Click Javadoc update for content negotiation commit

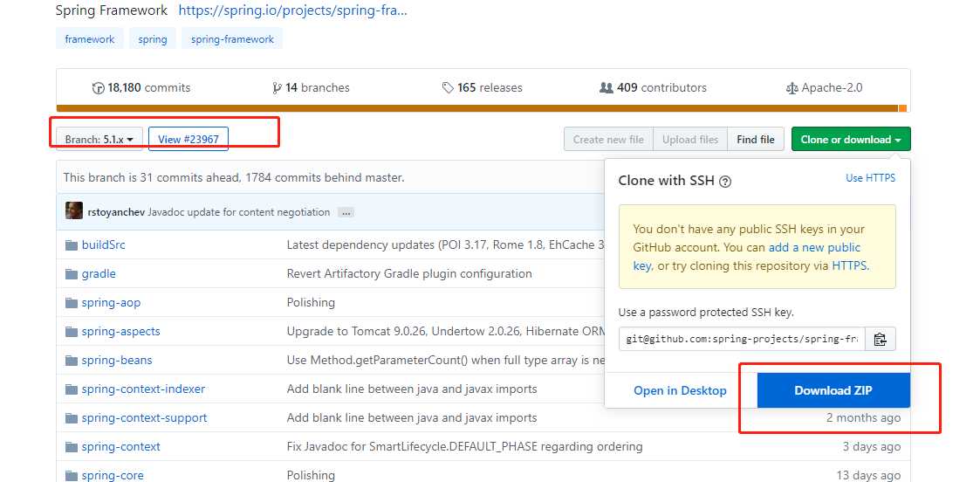239,212
